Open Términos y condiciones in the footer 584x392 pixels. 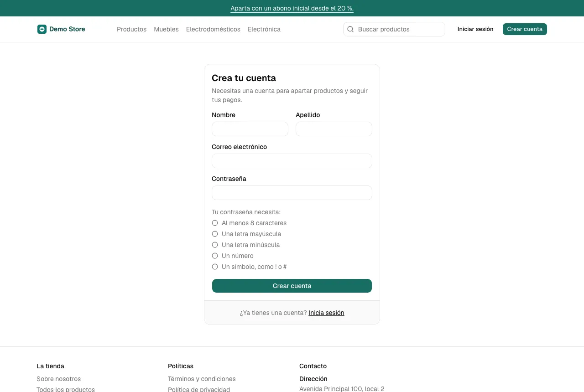(202, 379)
